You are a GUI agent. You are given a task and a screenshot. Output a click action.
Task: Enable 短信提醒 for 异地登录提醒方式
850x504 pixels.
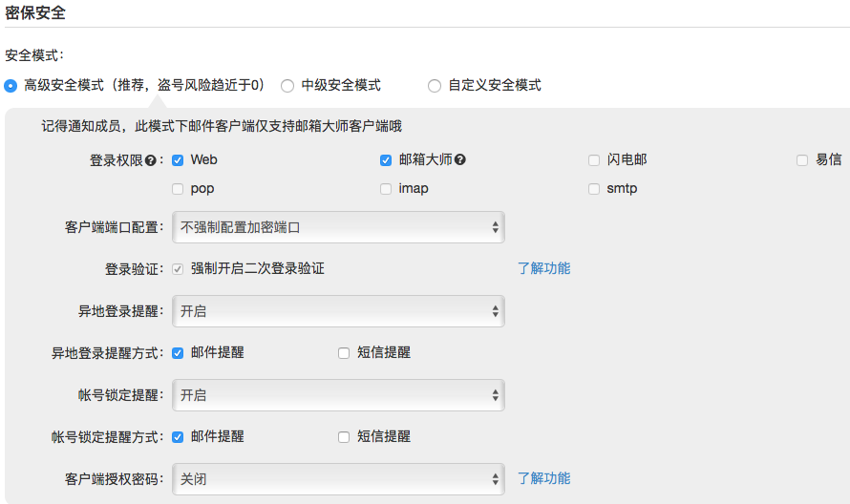pos(344,353)
